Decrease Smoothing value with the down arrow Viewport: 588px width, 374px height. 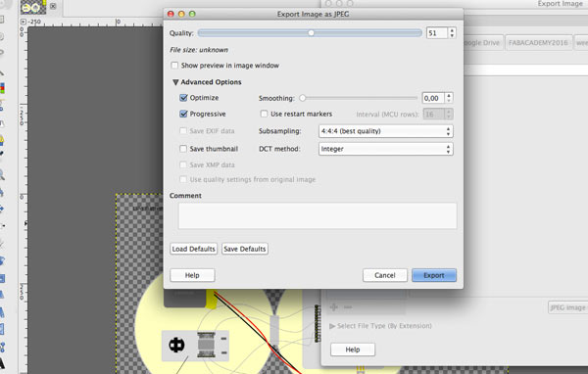pos(449,101)
